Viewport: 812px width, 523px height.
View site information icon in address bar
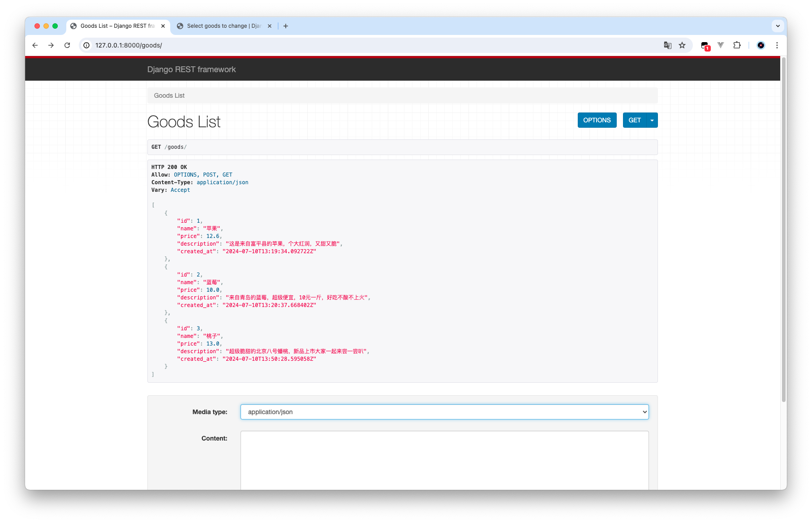tap(87, 45)
